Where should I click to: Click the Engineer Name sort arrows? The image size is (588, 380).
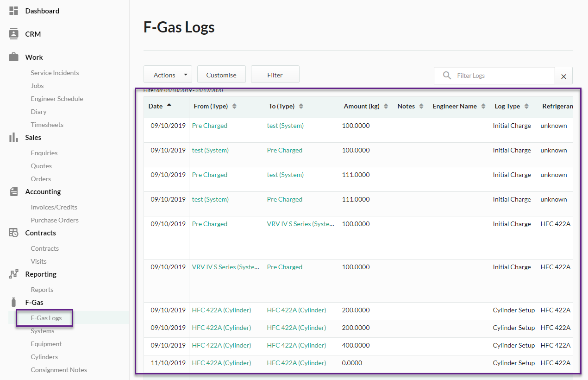(x=483, y=106)
